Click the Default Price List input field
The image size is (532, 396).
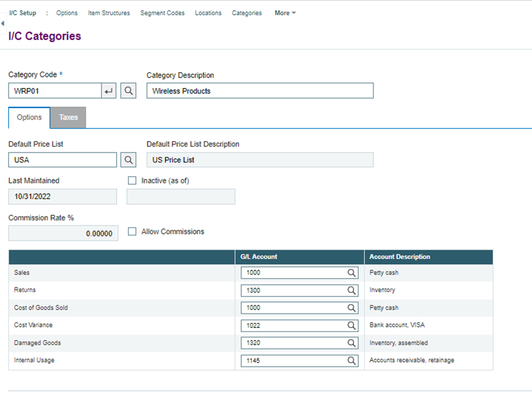63,160
